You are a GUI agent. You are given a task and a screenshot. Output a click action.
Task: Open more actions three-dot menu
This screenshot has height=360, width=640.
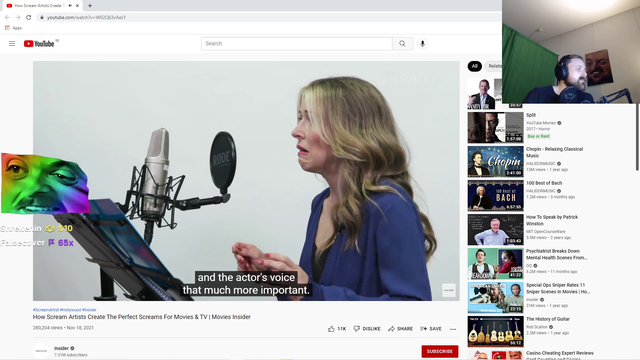(x=453, y=329)
